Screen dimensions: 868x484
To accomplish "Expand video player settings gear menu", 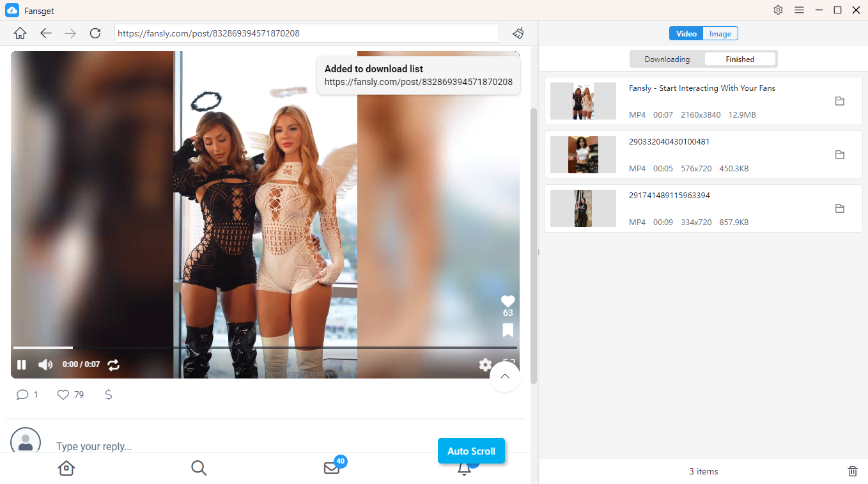I will point(485,364).
